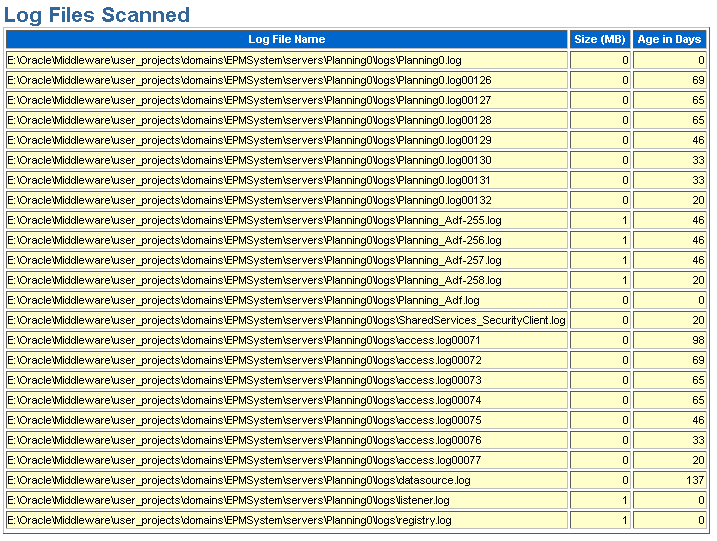This screenshot has width=717, height=541.
Task: Click the Age in Days column header
Action: [x=669, y=39]
